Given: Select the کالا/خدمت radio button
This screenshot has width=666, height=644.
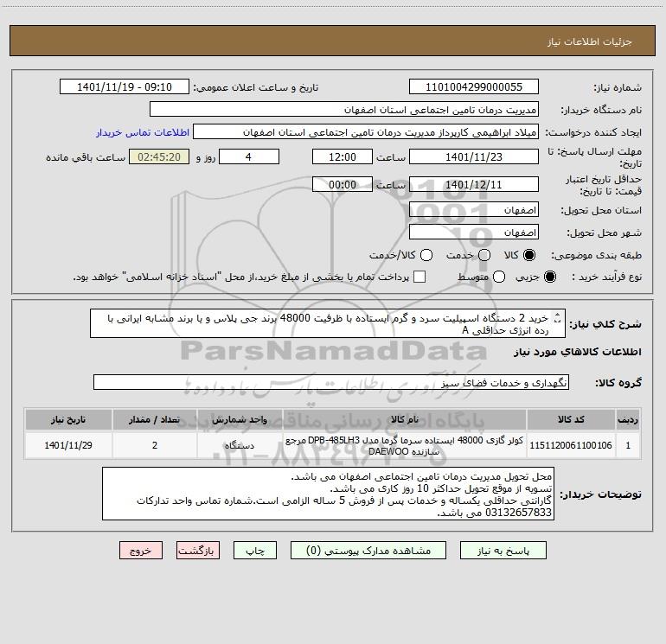Looking at the screenshot, I should pos(426,255).
